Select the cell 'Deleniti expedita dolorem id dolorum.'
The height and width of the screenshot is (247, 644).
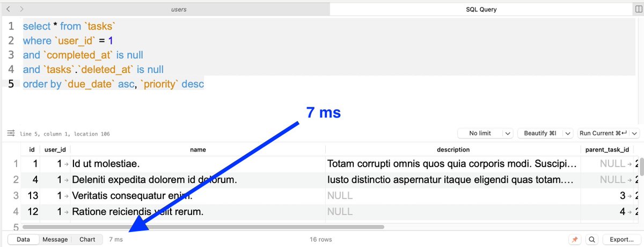[198, 179]
